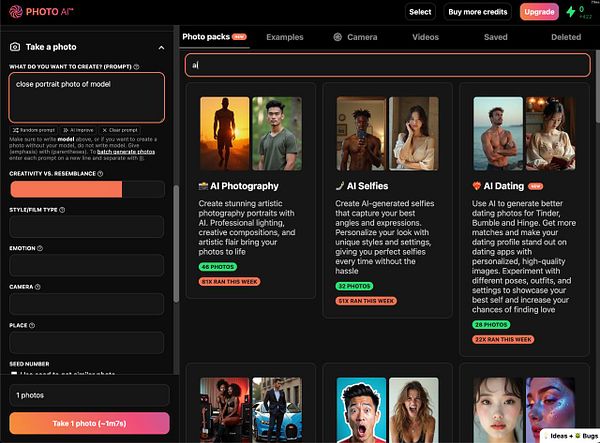The image size is (600, 443).
Task: Open the glitter face makeup thumbnail
Action: 550,406
